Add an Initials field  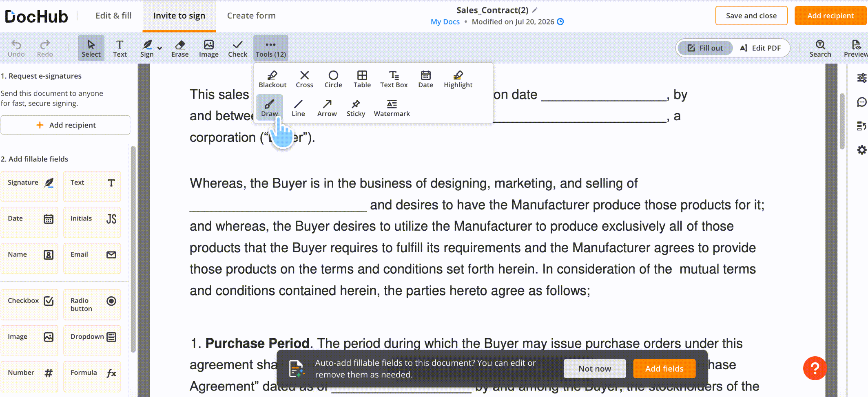coord(92,222)
